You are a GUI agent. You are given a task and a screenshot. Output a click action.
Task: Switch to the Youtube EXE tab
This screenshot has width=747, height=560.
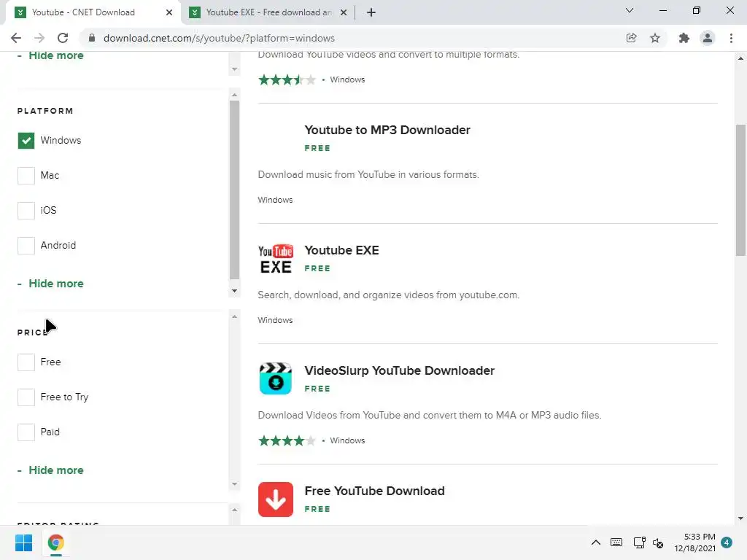(x=268, y=12)
